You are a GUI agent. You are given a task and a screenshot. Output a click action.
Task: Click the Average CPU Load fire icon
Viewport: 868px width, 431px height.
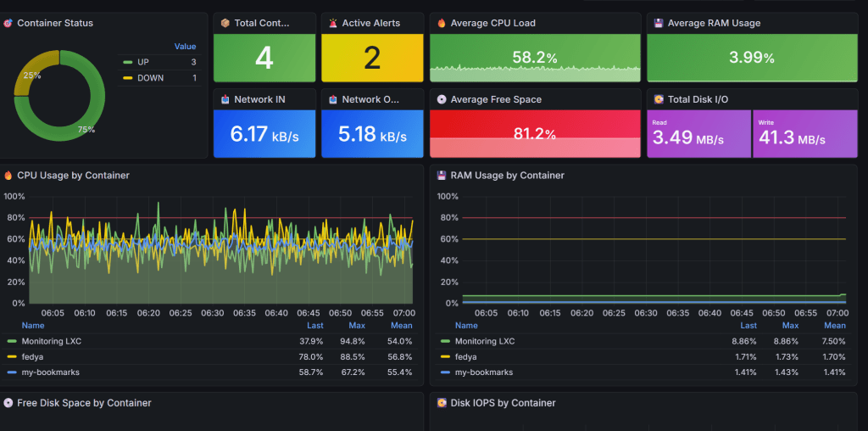[441, 24]
